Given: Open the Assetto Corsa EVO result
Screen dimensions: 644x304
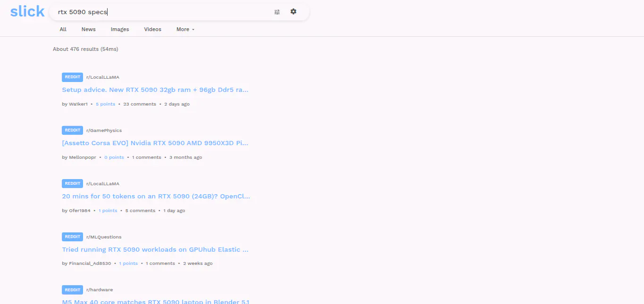Looking at the screenshot, I should 155,143.
